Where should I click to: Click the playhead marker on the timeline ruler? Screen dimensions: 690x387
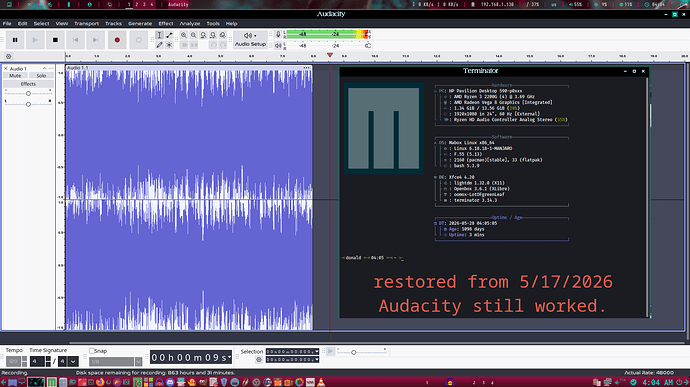click(x=330, y=55)
